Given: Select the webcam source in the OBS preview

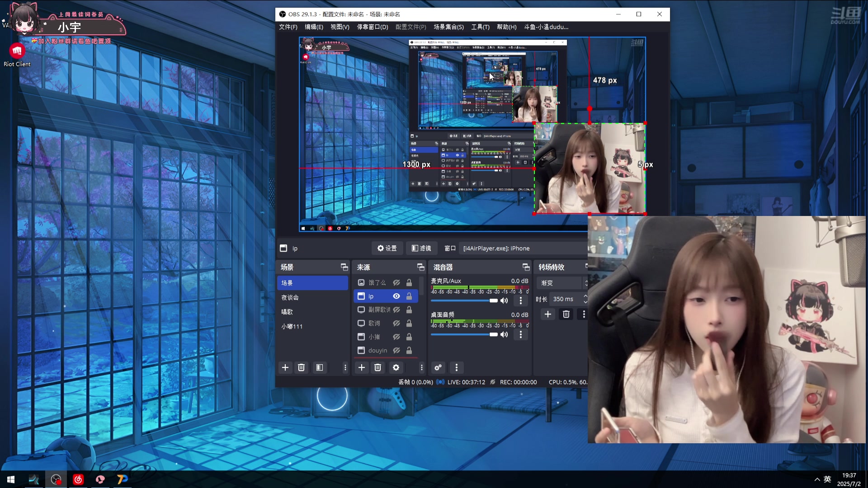Looking at the screenshot, I should [590, 168].
